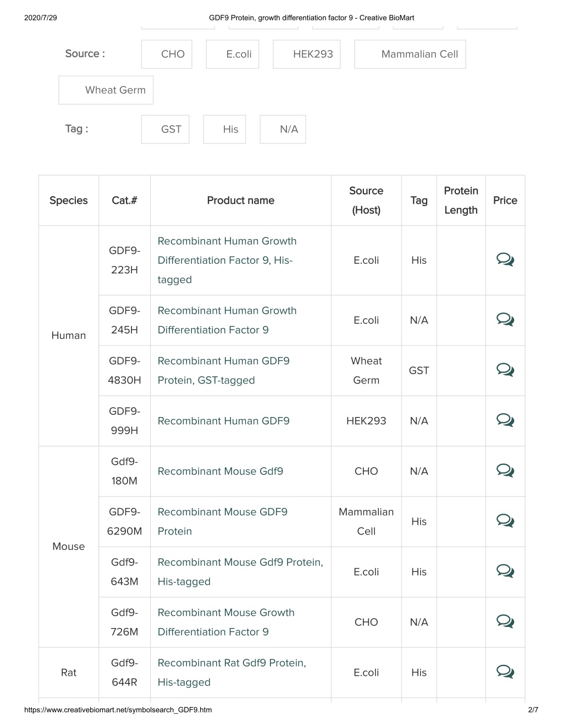Select the HEK293 source cell in table

[x=366, y=421]
